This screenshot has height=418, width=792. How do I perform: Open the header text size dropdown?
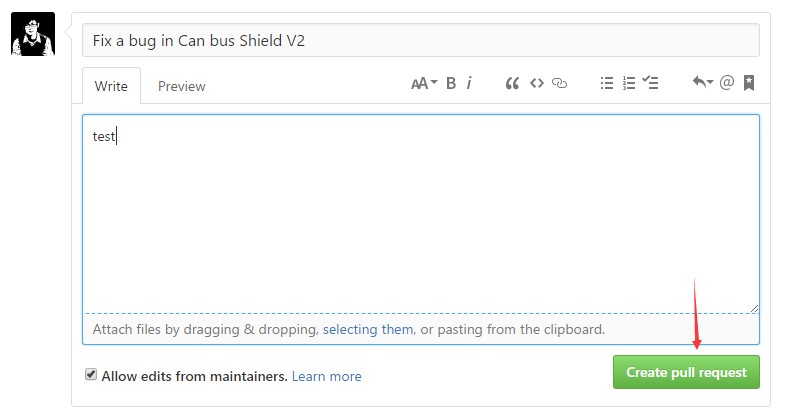tap(424, 83)
